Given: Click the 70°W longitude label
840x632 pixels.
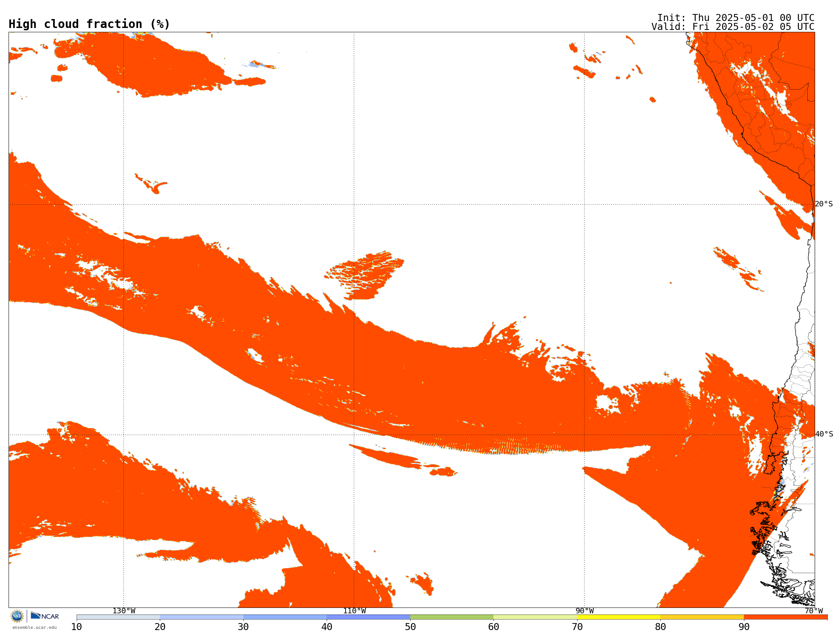Looking at the screenshot, I should tap(814, 611).
